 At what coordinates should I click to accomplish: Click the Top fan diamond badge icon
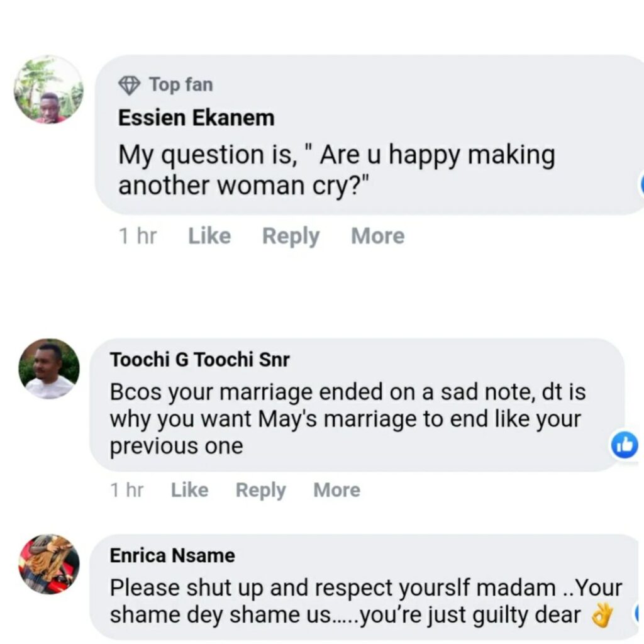click(130, 85)
